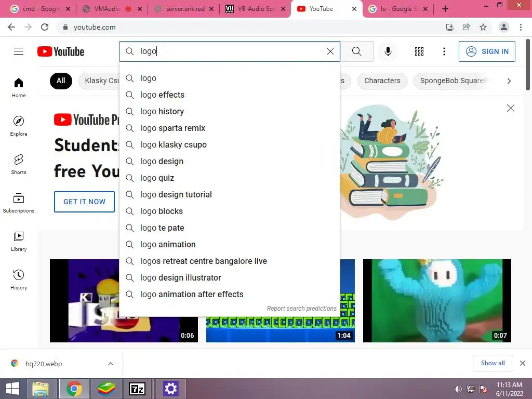
Task: Click Report search predictions link
Action: [x=301, y=308]
